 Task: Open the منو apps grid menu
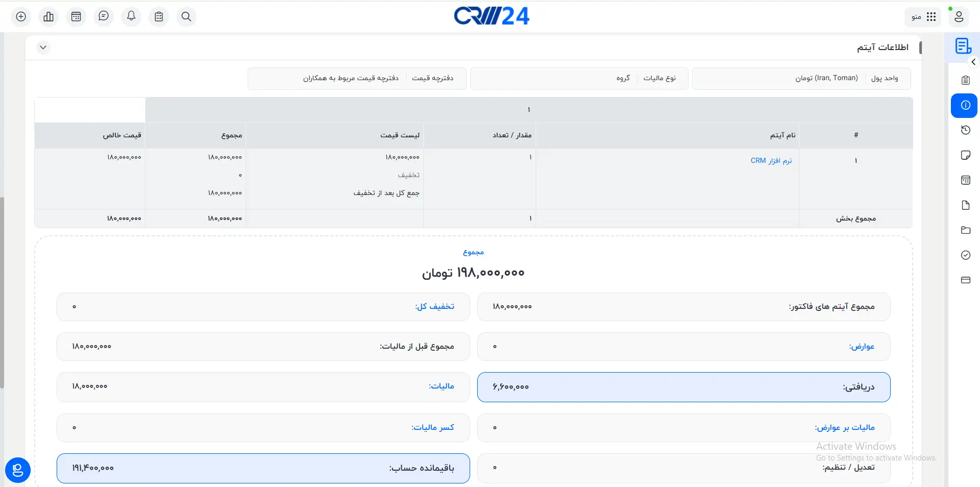[923, 17]
